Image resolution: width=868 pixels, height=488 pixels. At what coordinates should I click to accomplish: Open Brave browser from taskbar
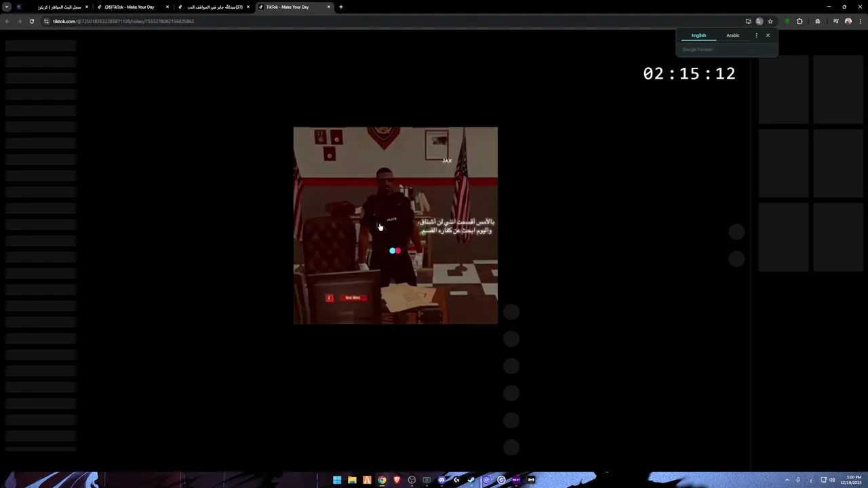(397, 480)
